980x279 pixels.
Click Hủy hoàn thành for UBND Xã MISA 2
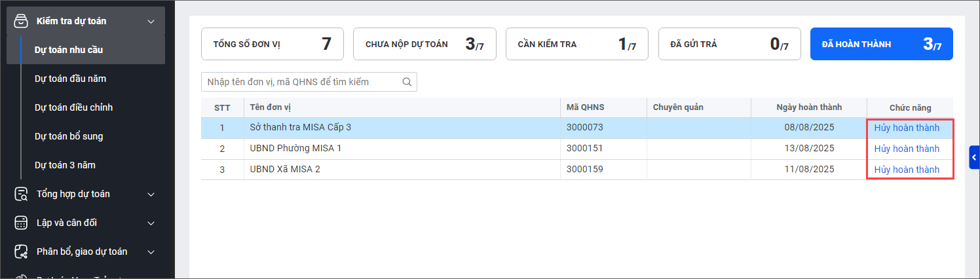pos(907,170)
